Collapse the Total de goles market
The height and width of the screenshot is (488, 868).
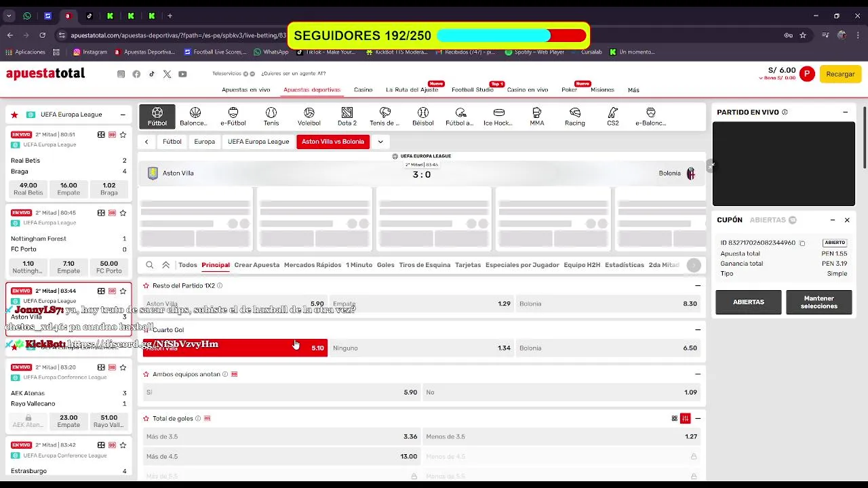698,419
